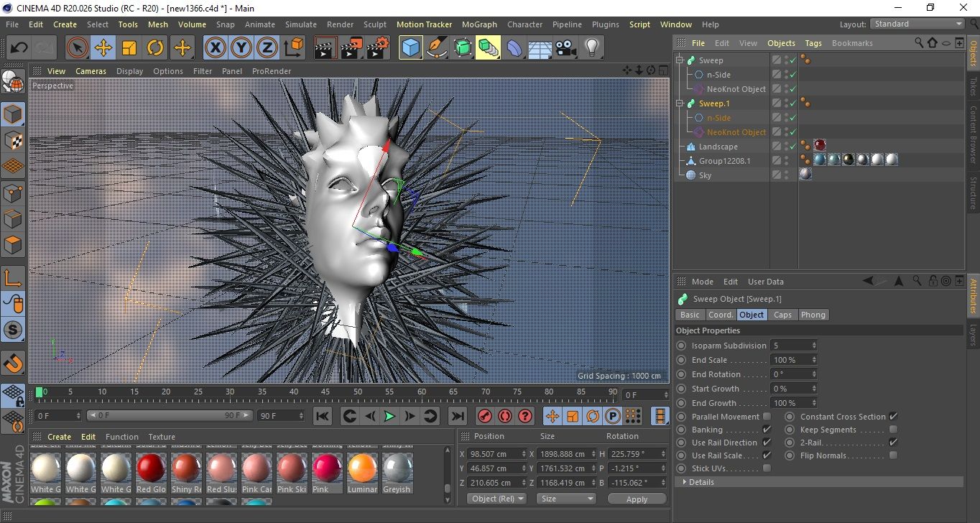Image resolution: width=980 pixels, height=523 pixels.
Task: Toggle Autokeying button
Action: (505, 416)
